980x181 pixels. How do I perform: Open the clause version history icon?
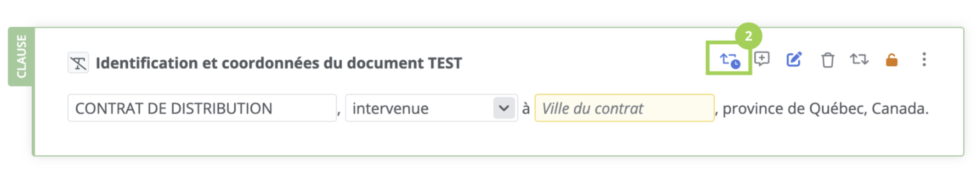(x=729, y=60)
